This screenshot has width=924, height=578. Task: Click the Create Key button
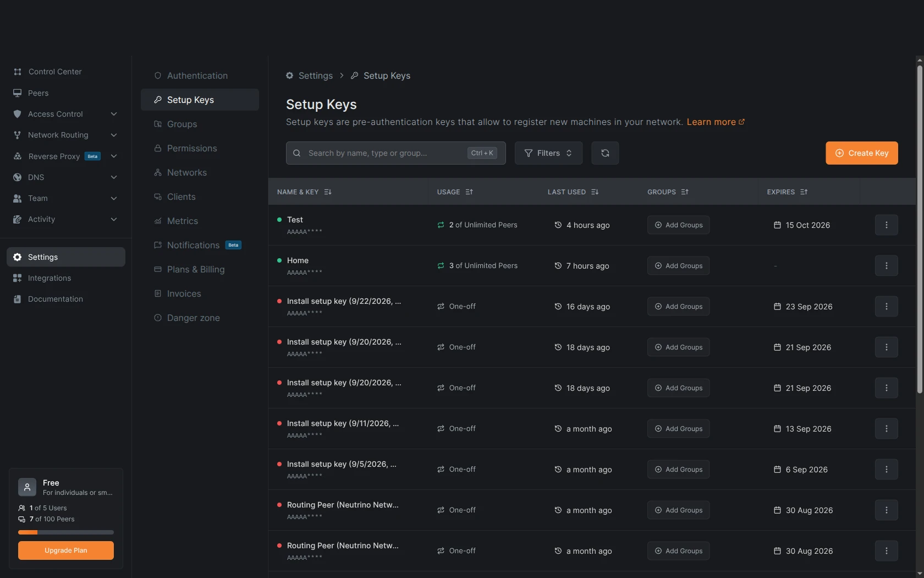(x=862, y=153)
